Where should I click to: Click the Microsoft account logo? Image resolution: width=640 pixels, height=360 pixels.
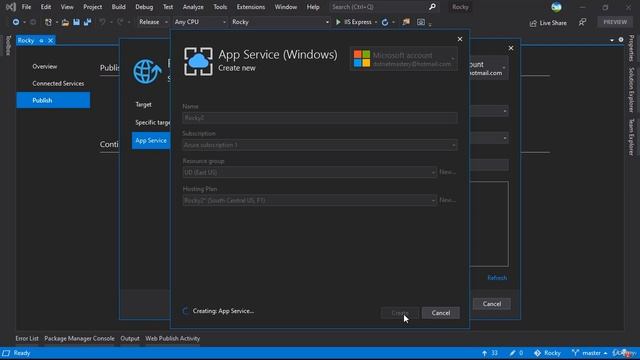coord(362,59)
